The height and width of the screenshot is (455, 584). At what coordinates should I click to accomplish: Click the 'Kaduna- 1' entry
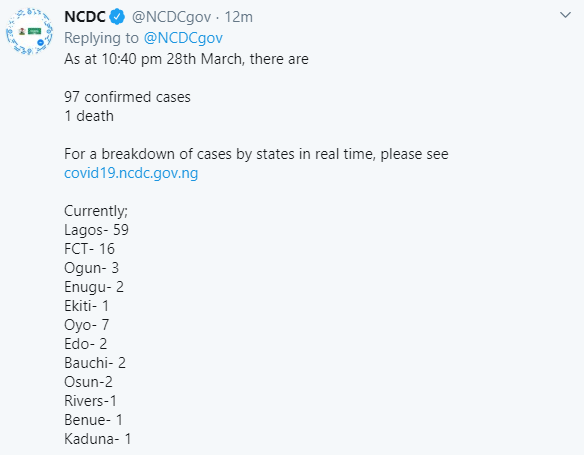98,439
